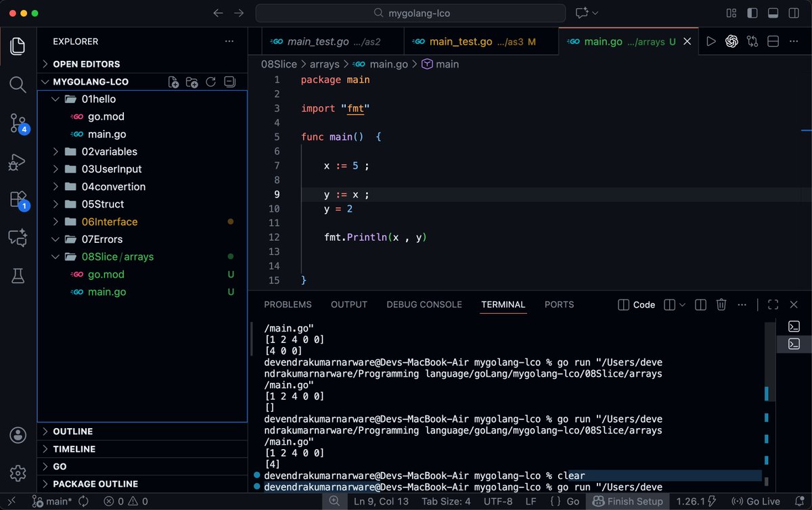Open main.go under 08Slice/arrays folder
The height and width of the screenshot is (510, 812).
coord(107,292)
